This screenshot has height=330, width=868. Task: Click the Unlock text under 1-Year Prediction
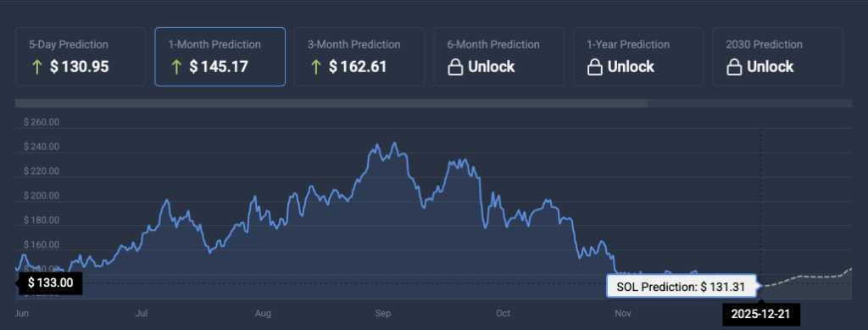pos(631,67)
